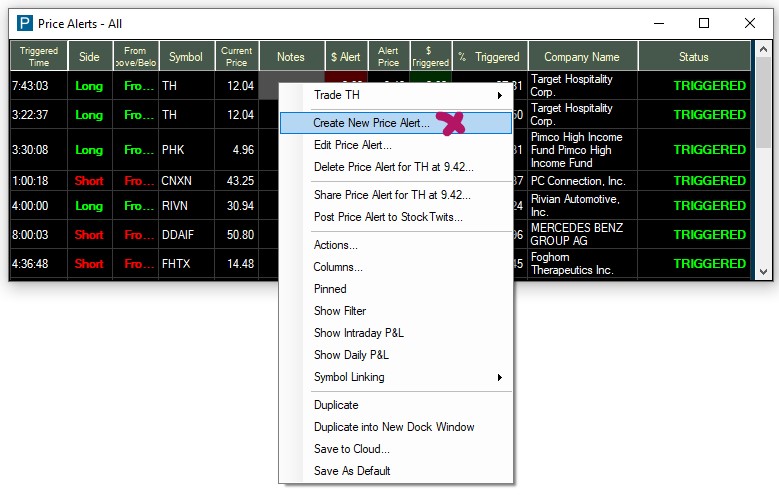Maximize the Price Alerts window
The height and width of the screenshot is (498, 779).
point(704,23)
